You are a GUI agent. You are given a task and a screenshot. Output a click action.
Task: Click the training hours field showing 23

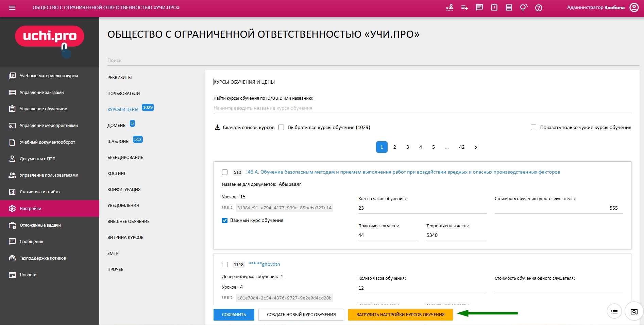pos(422,208)
